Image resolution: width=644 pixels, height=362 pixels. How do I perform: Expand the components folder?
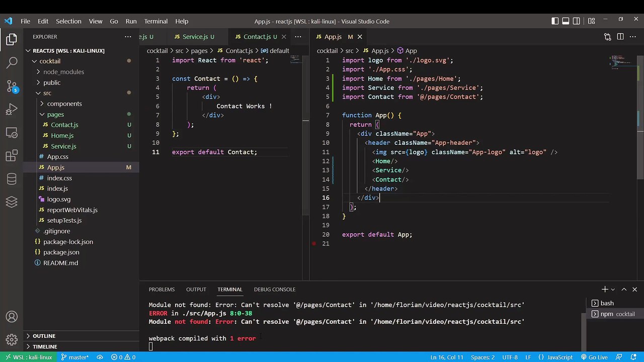tap(42, 104)
